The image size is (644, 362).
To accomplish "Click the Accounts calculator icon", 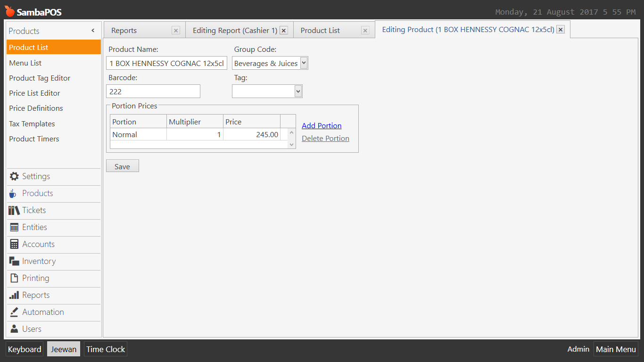I will point(14,244).
